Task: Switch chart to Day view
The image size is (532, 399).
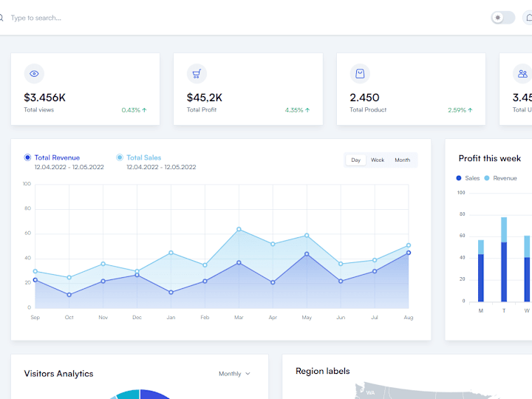Action: tap(355, 160)
